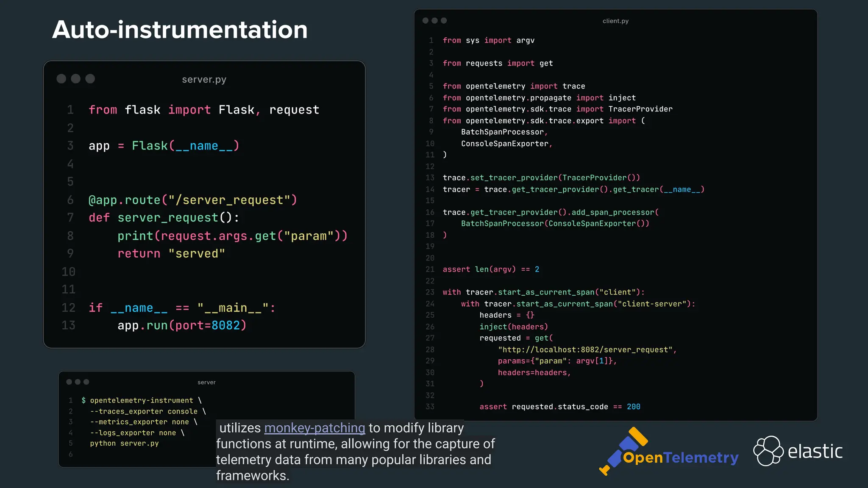Click the third gray dot in server.py window
Image resolution: width=868 pixels, height=488 pixels.
point(90,79)
